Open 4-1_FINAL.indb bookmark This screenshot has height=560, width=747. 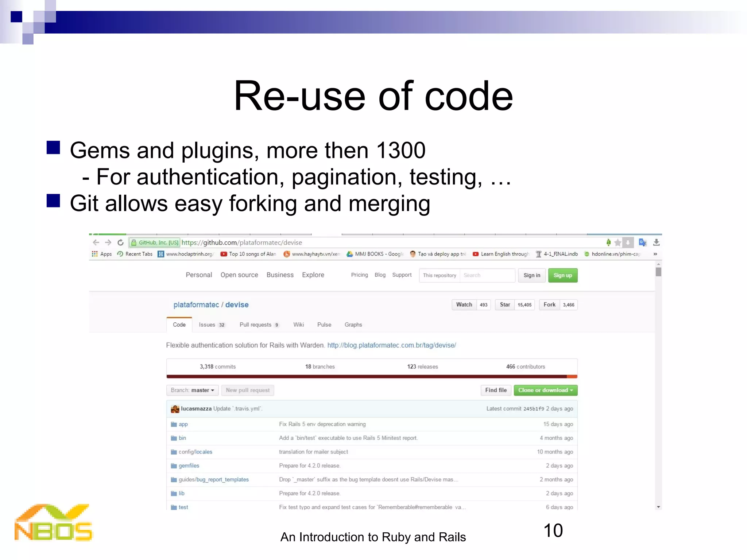[x=557, y=254]
